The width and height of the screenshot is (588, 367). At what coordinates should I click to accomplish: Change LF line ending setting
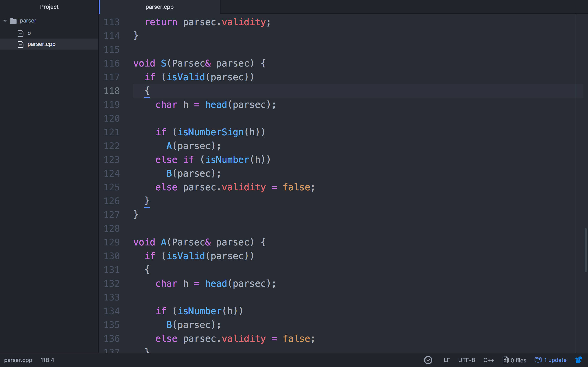tap(447, 360)
